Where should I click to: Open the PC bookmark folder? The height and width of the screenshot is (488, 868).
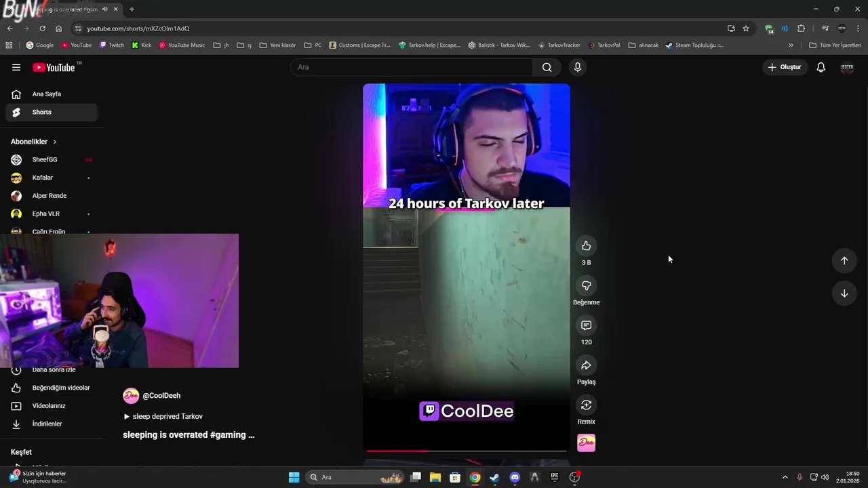click(x=313, y=45)
